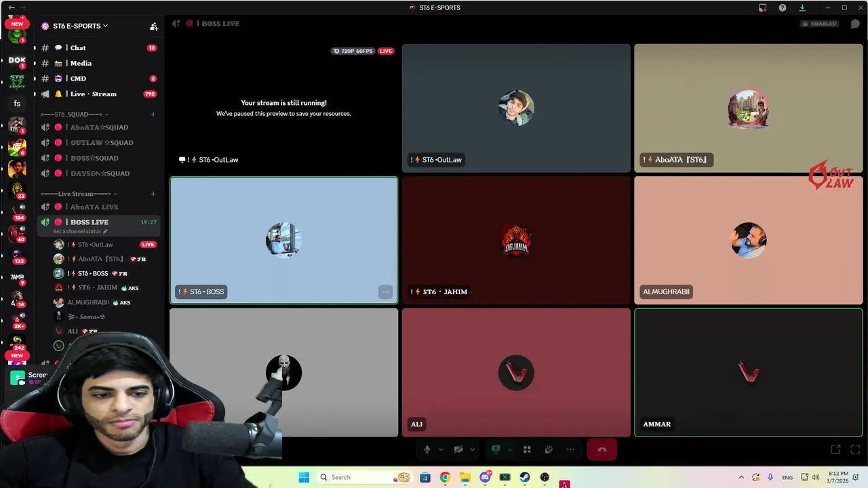
Task: Join AboATA☆SQUAD voice channel
Action: tap(97, 127)
